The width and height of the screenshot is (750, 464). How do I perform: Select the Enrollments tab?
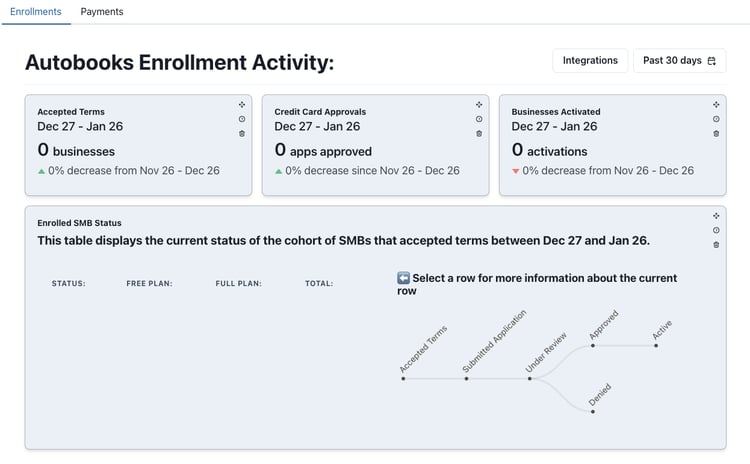coord(36,12)
